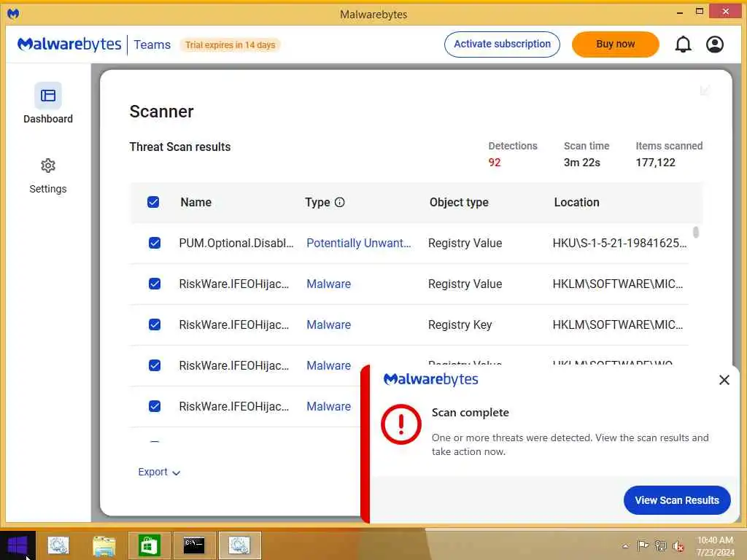Click the scan time value 3m 22s

pos(581,163)
